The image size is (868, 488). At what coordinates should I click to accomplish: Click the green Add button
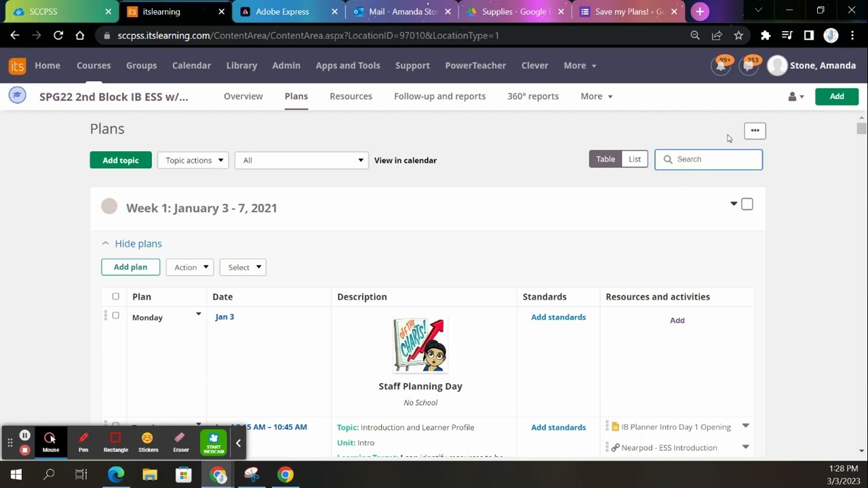(x=837, y=97)
